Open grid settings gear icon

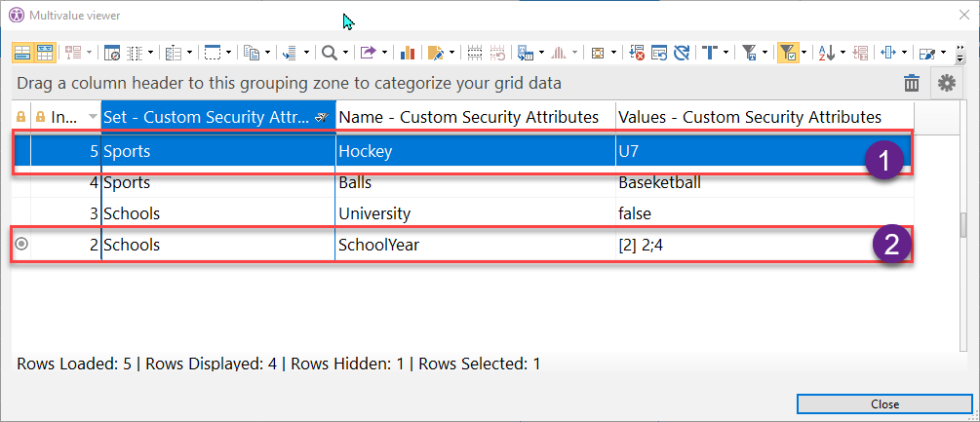click(x=946, y=84)
